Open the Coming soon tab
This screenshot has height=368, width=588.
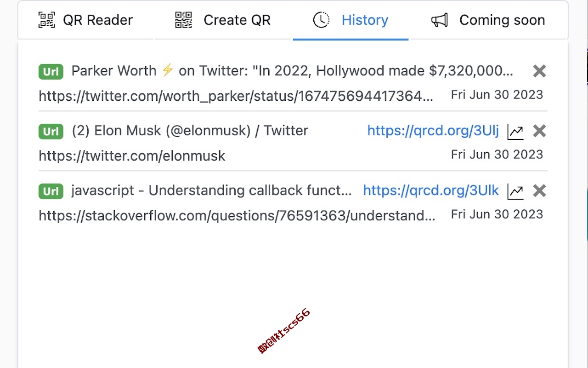click(488, 20)
